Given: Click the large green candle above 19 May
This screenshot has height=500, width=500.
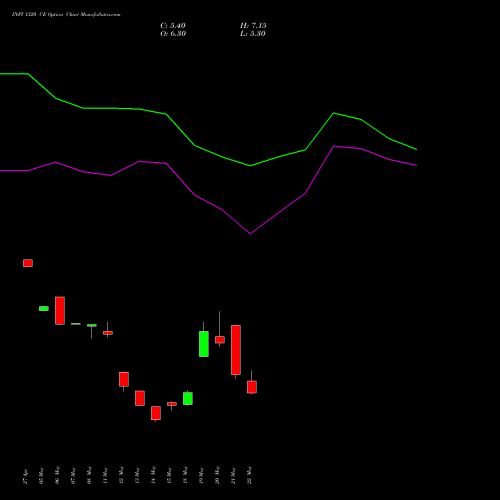Looking at the screenshot, I should pos(204,344).
